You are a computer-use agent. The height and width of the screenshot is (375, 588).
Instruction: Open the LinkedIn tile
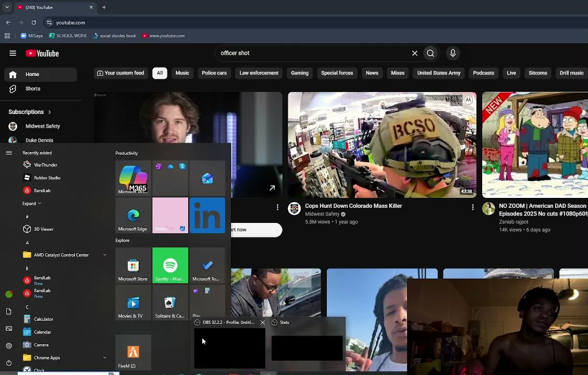click(x=207, y=216)
